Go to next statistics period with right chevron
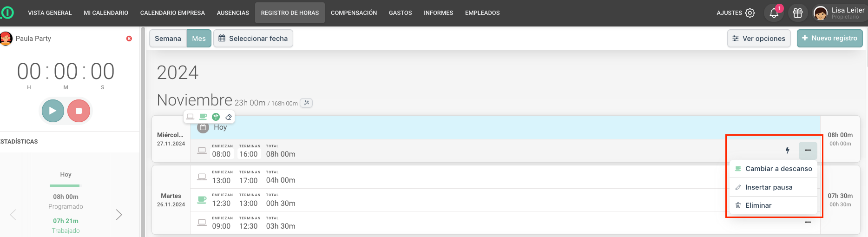868x237 pixels. click(x=119, y=214)
